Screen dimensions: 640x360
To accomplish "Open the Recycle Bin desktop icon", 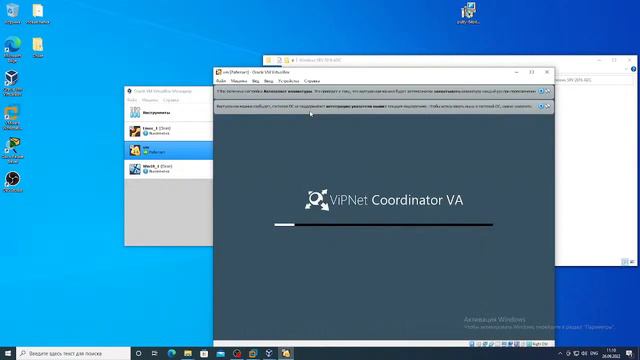I will click(x=12, y=13).
